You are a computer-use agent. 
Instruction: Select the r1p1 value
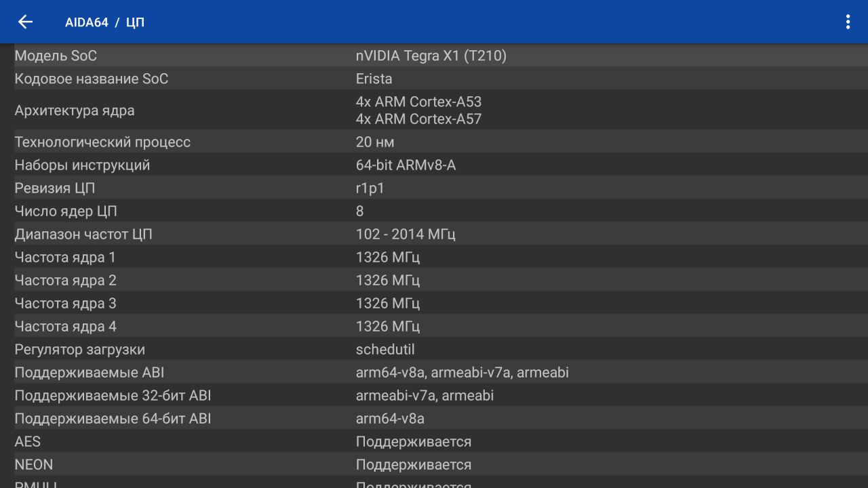(x=370, y=188)
